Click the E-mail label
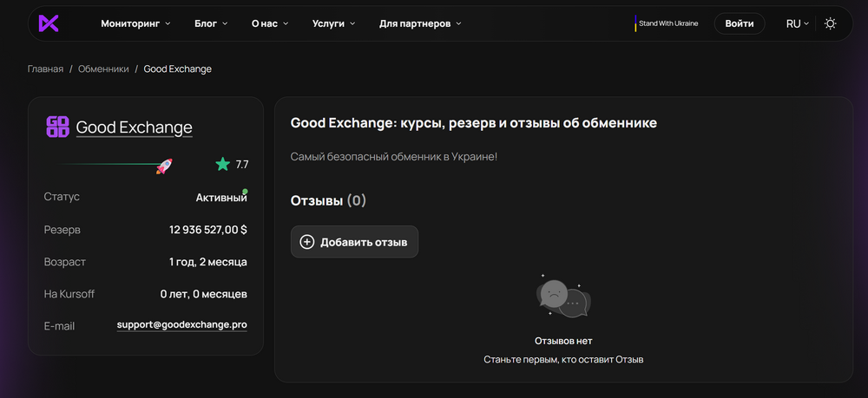The width and height of the screenshot is (868, 398). (59, 326)
